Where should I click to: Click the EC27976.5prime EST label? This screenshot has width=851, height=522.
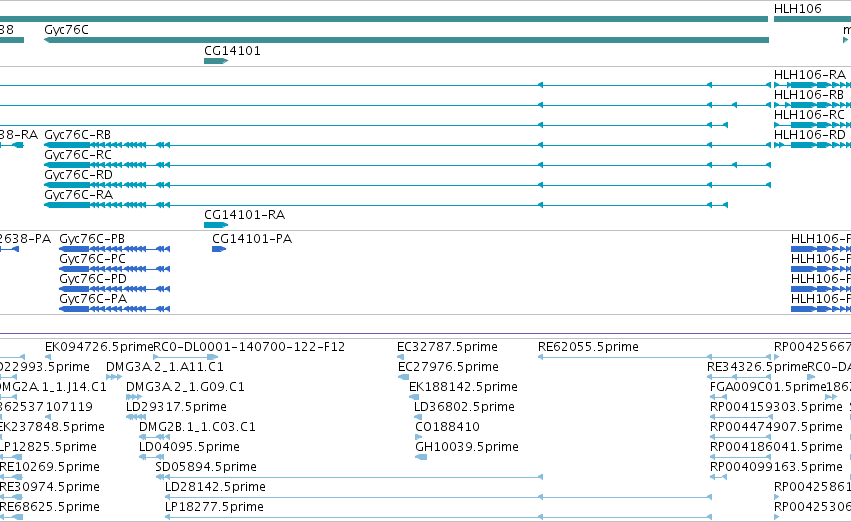[x=448, y=367]
